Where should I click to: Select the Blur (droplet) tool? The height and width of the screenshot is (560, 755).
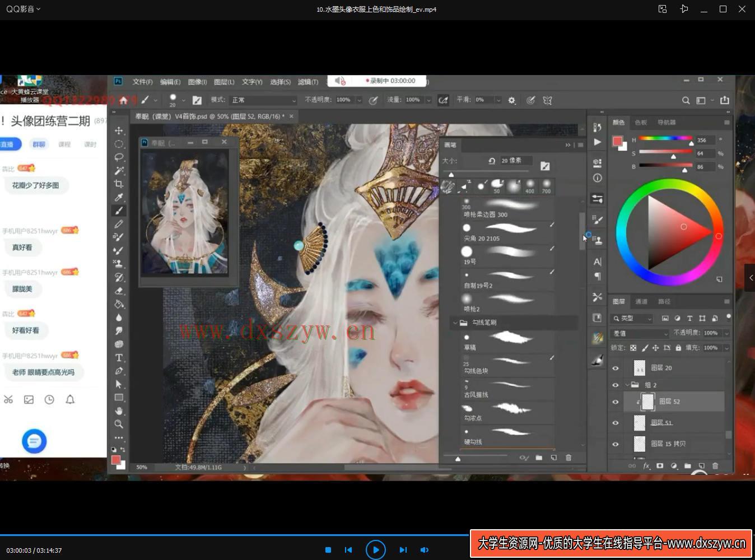[119, 318]
